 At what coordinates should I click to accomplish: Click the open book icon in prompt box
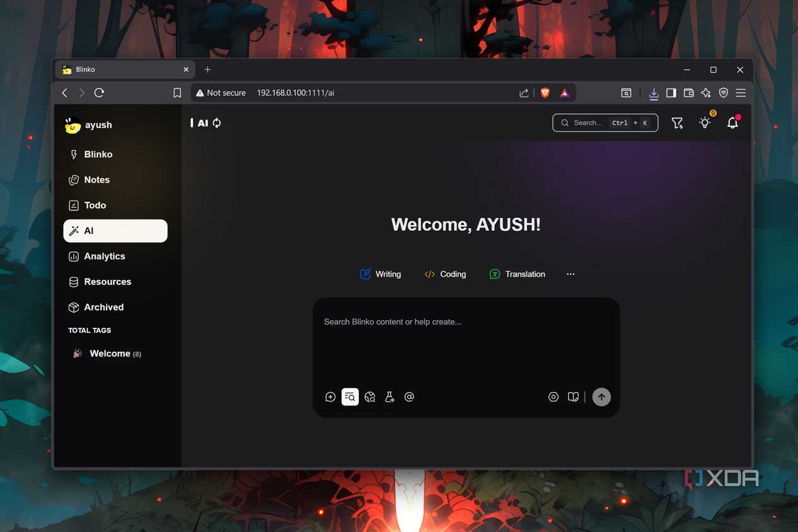[x=573, y=397]
